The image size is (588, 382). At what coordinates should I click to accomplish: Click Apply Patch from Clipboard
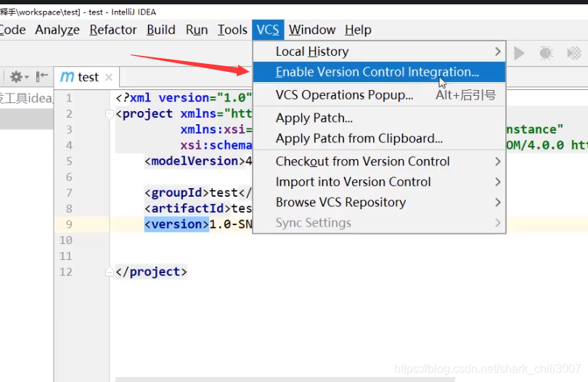pyautogui.click(x=359, y=138)
